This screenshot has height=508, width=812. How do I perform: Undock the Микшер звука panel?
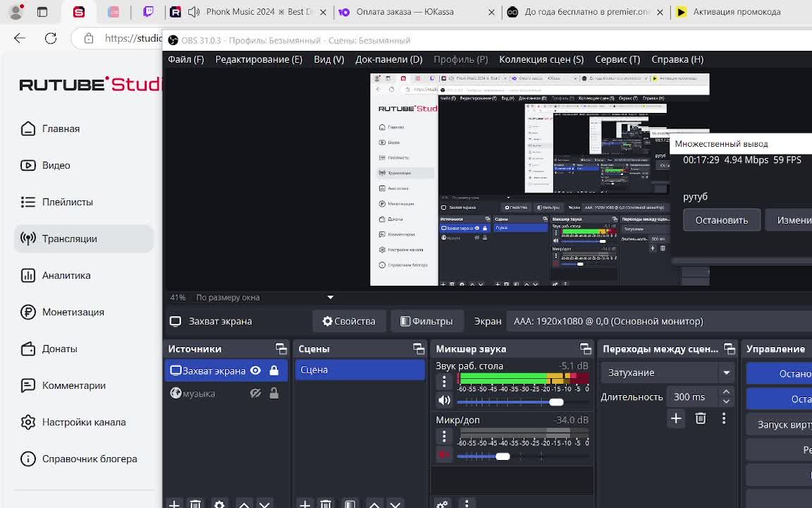(585, 349)
